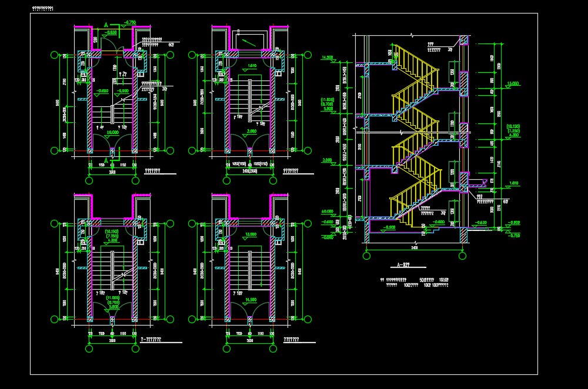588x389 pixels.
Task: Click the upper section-cut marker 'A' in top-left plan
Action: (106, 25)
